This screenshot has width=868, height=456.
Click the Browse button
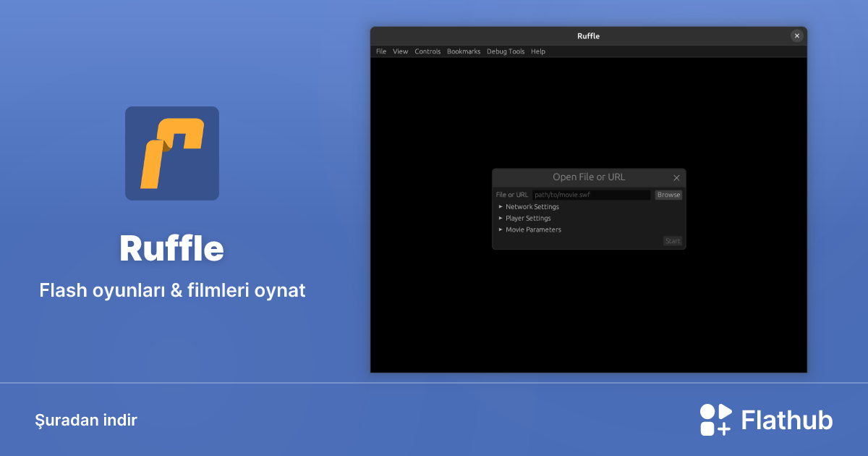[x=668, y=194]
